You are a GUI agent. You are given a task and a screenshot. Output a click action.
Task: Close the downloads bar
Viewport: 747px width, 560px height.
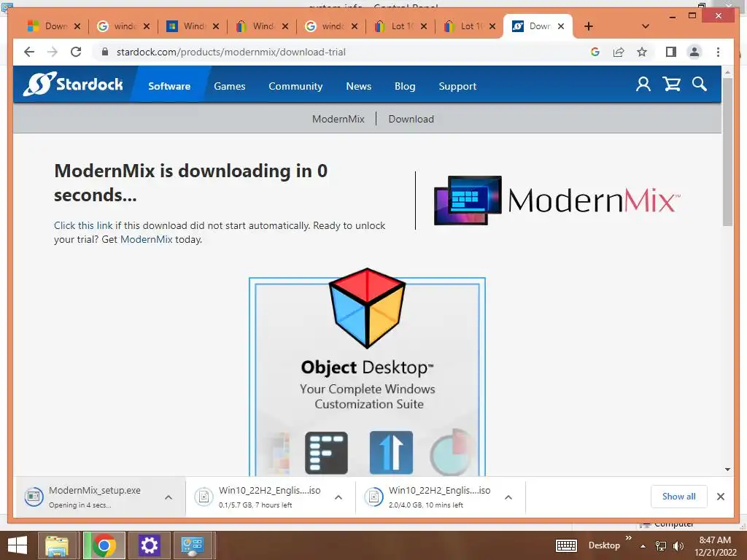(721, 497)
